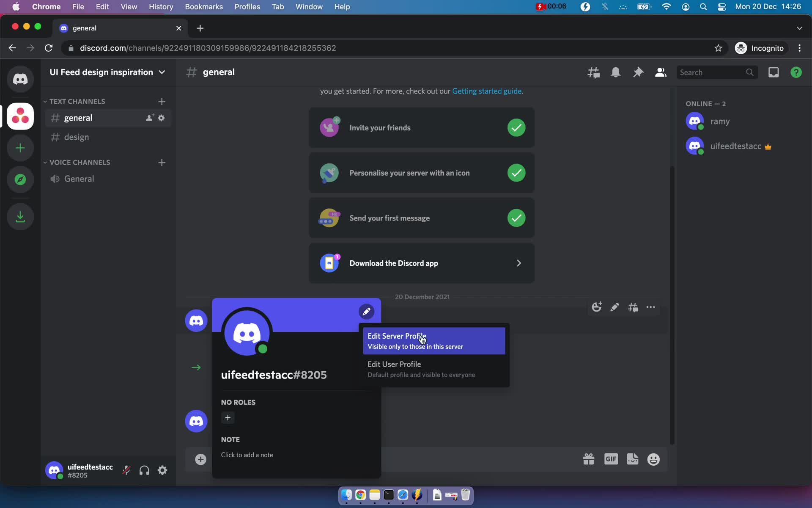Create thread from message icon
This screenshot has height=508, width=812.
click(x=633, y=307)
